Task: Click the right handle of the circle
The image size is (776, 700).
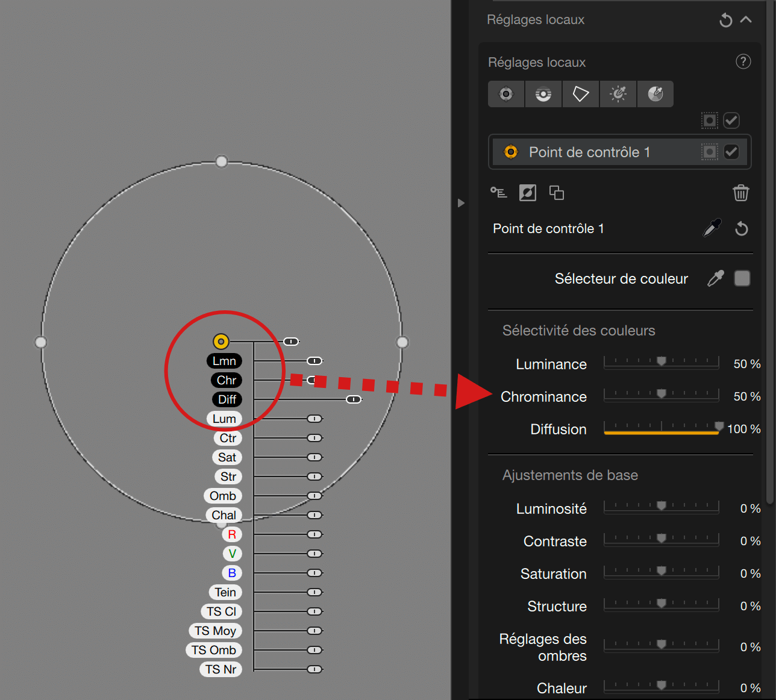Action: 402,342
